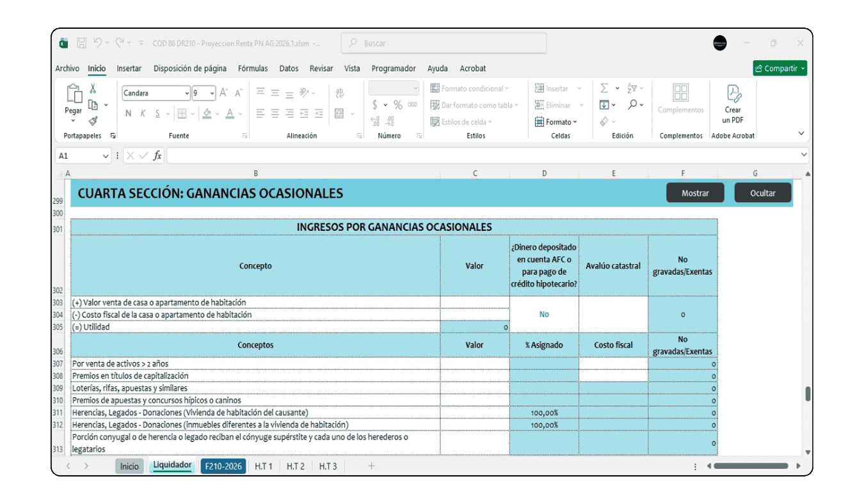Toggle merge and center cells icon
Viewport: 864px width, 504px height.
point(339,113)
